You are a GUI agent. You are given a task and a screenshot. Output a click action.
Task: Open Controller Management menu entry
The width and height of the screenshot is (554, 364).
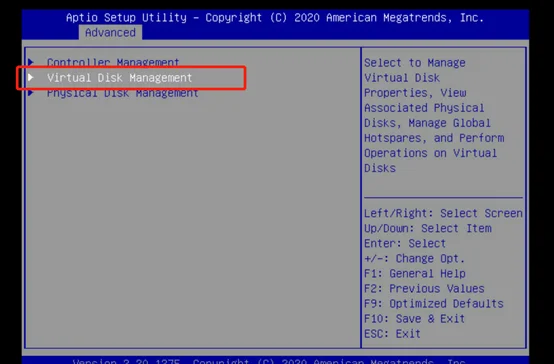point(113,63)
